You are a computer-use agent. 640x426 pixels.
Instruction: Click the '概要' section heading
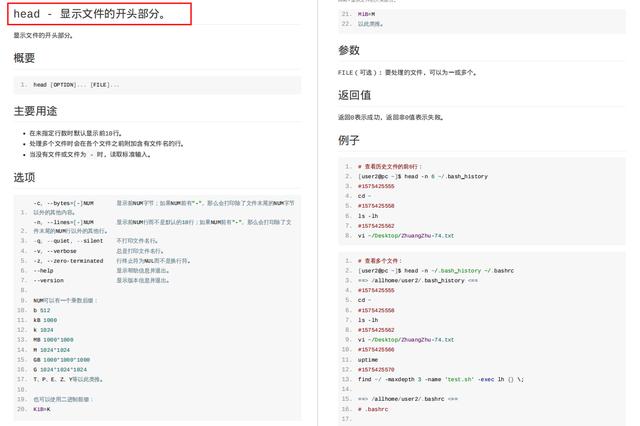[x=24, y=58]
